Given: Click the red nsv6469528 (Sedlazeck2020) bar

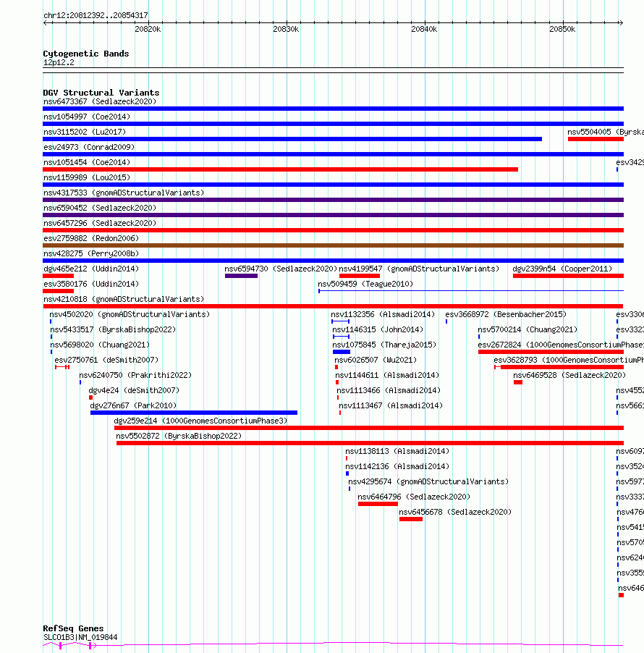Looking at the screenshot, I should (518, 382).
